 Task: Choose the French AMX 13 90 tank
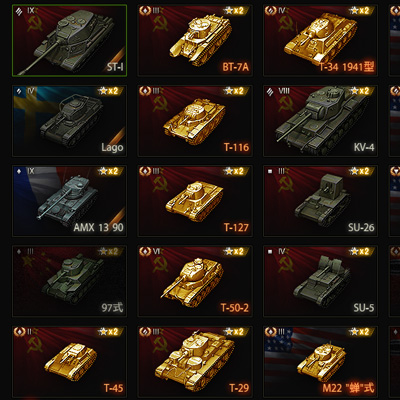coord(69,201)
